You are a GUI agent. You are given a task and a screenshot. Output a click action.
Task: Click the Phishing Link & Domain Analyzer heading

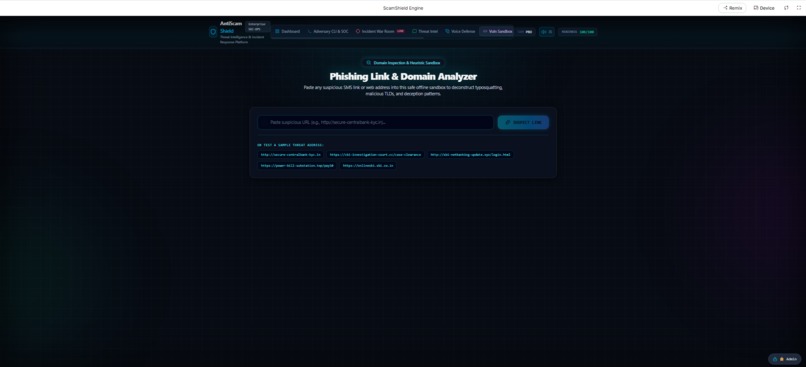pyautogui.click(x=403, y=77)
